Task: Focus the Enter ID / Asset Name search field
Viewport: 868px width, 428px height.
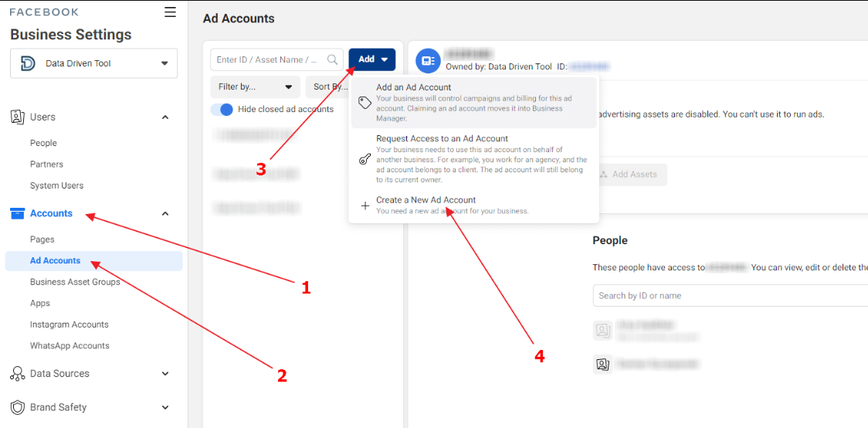Action: point(276,59)
